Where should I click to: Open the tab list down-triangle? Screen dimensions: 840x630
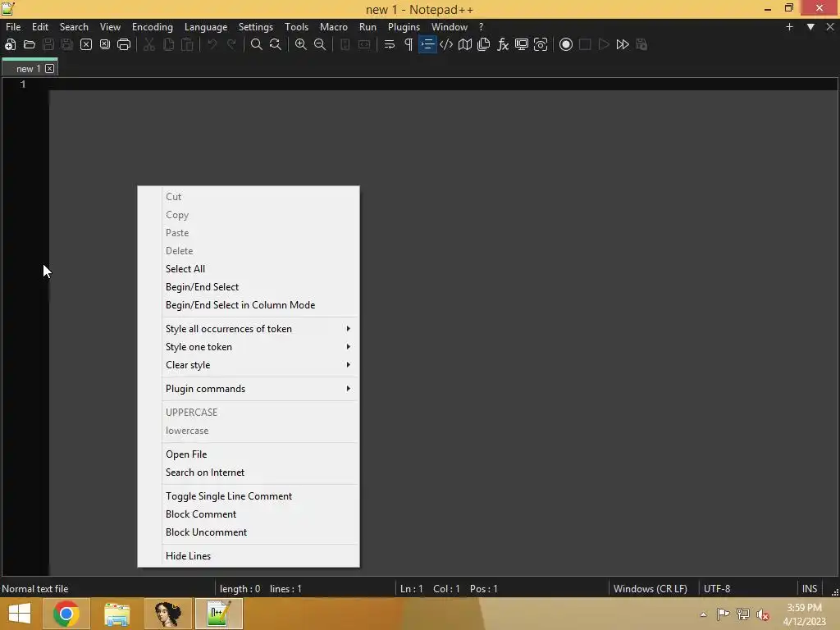810,27
